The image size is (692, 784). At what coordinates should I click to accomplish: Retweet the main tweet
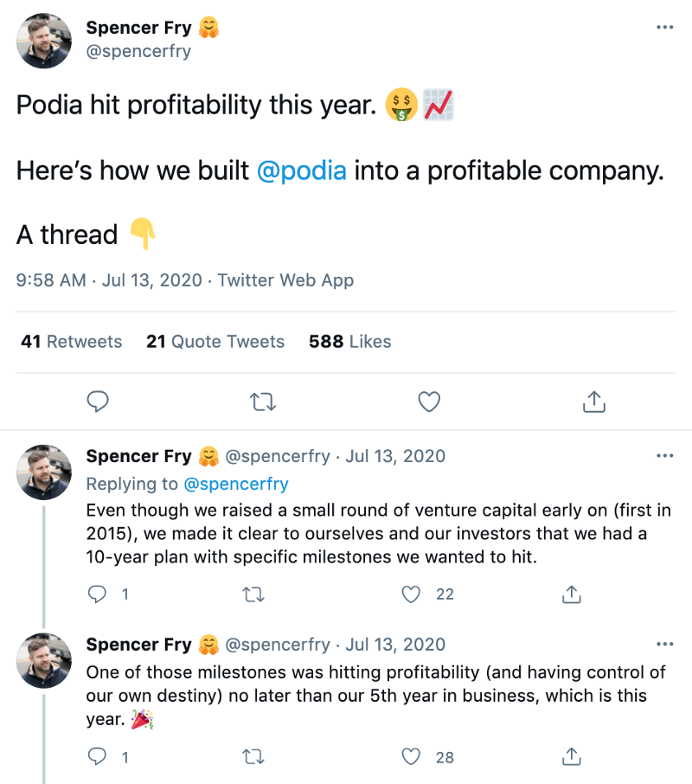click(263, 402)
